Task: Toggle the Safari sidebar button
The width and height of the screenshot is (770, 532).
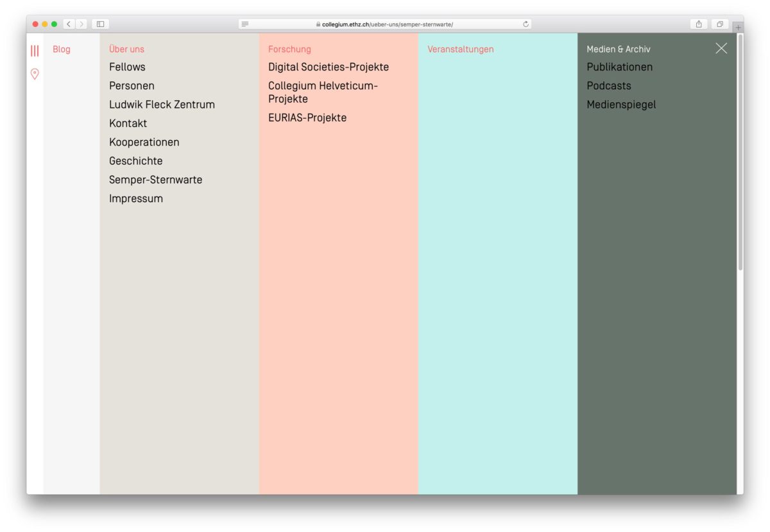Action: coord(101,24)
